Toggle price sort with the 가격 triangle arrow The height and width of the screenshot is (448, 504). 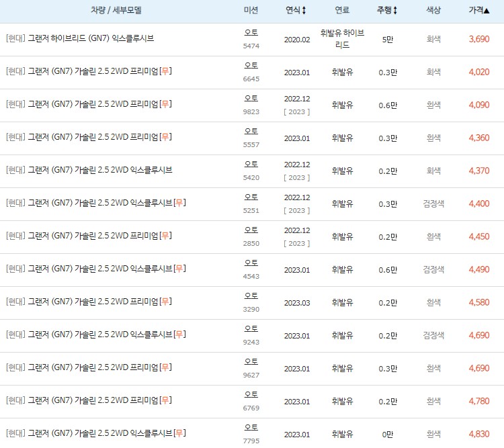[487, 11]
